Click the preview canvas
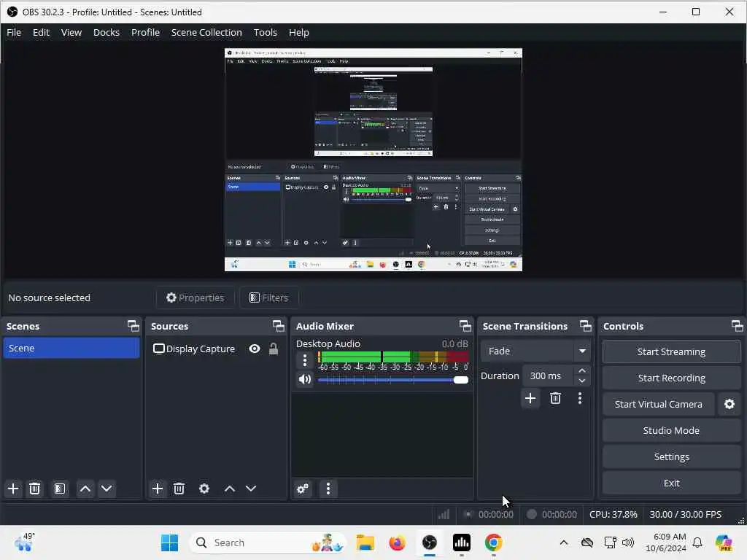Screen dimensions: 747x560 (x=373, y=160)
